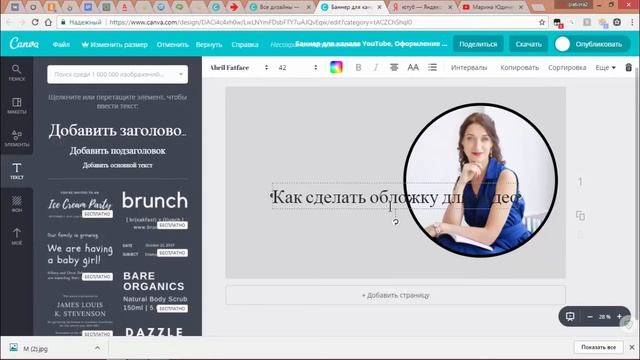This screenshot has height=360, width=640.
Task: Select the Ice Cream Party text template
Action: click(x=80, y=204)
